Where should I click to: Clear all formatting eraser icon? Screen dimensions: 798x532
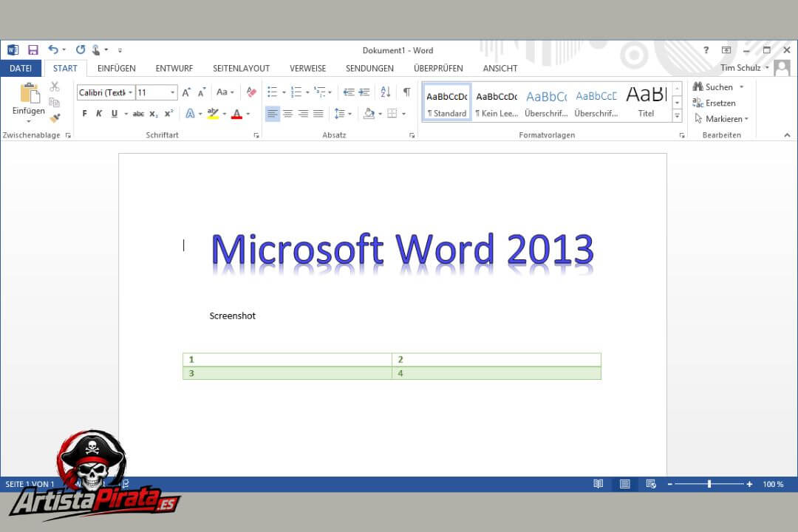point(251,92)
